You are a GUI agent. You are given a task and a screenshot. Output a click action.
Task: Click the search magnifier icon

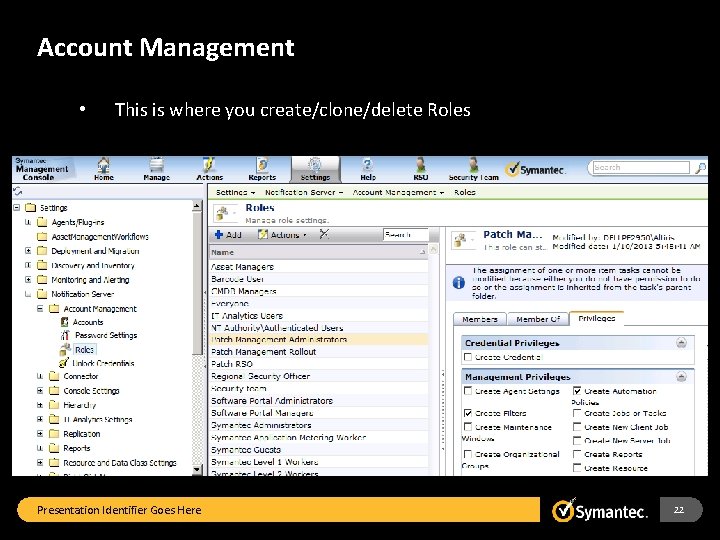pyautogui.click(x=700, y=168)
